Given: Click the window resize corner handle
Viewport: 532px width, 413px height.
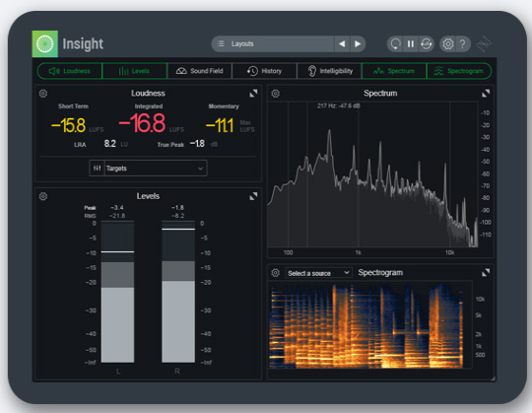Looking at the screenshot, I should pyautogui.click(x=493, y=379).
